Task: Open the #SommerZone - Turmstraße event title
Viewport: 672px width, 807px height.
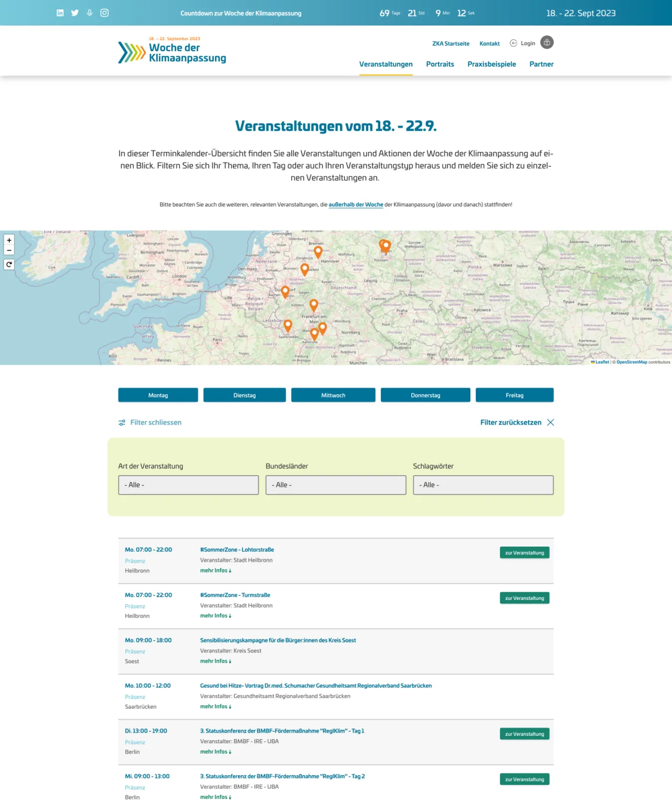Action: pos(235,595)
